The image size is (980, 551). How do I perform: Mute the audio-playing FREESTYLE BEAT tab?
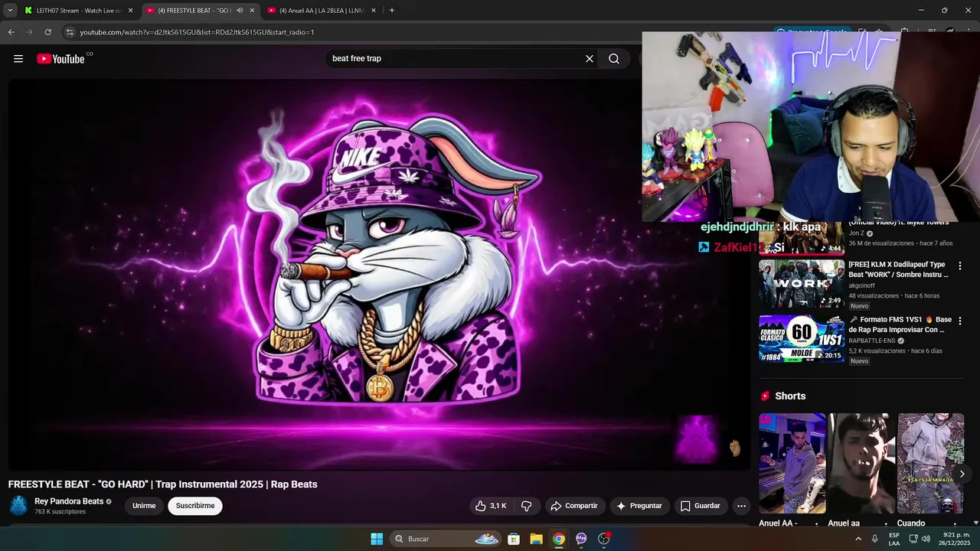(x=240, y=11)
